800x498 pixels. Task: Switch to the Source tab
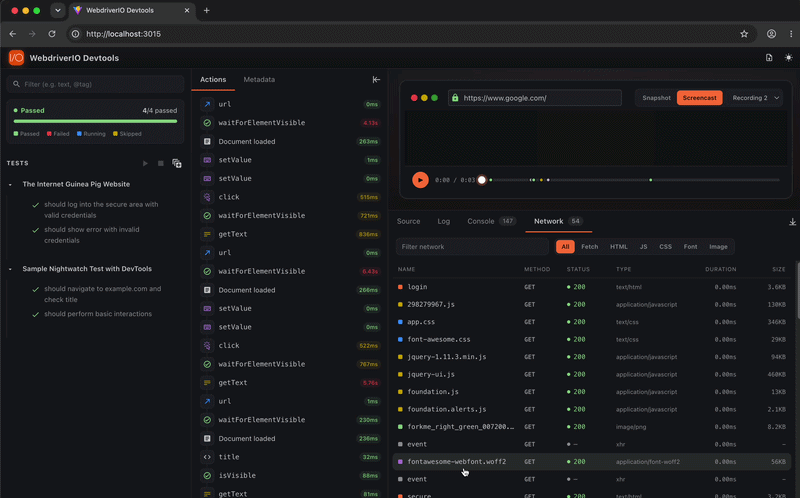tap(409, 221)
